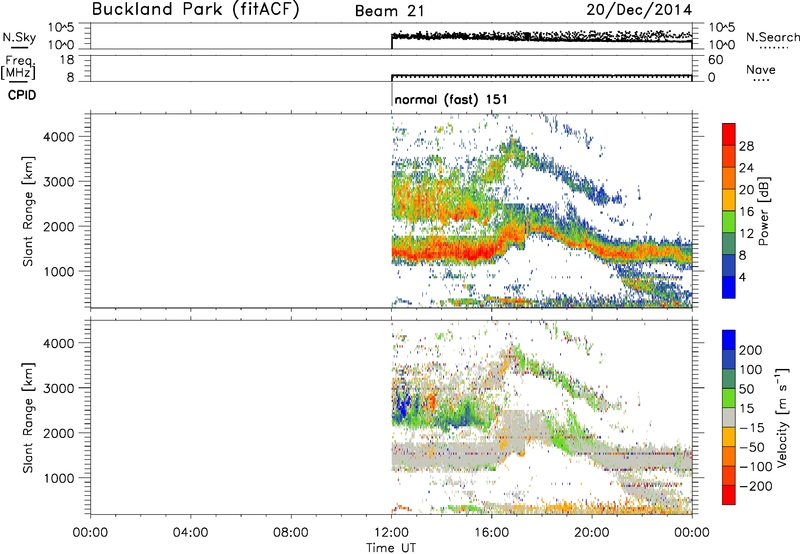Viewport: 800px width, 554px height.
Task: Pick the Velocity colorbar segment between -15 and -50
Action: 729,437
